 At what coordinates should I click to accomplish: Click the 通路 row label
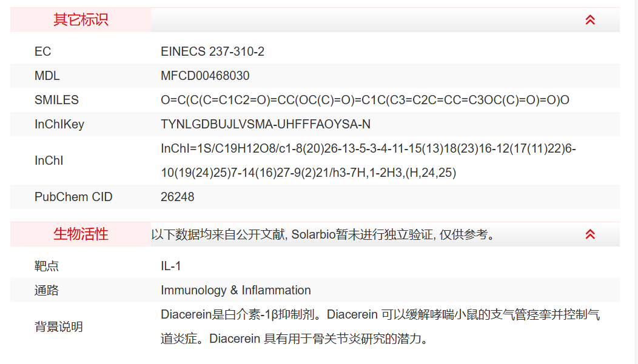pos(47,290)
